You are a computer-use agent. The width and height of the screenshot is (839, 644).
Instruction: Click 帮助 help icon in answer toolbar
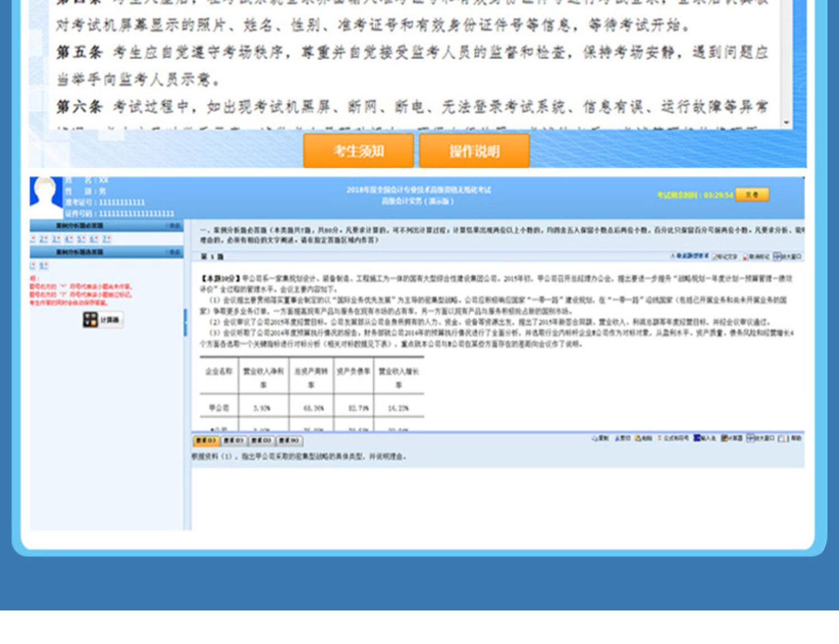pos(790,438)
